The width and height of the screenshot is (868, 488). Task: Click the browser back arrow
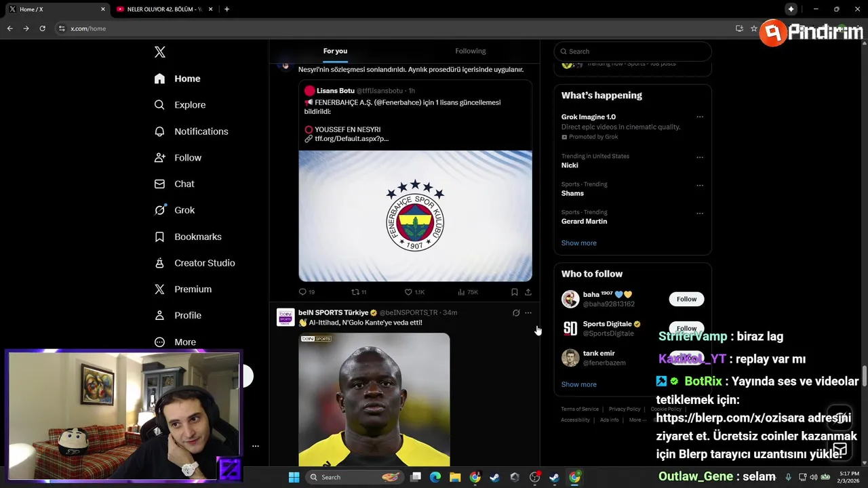point(9,28)
